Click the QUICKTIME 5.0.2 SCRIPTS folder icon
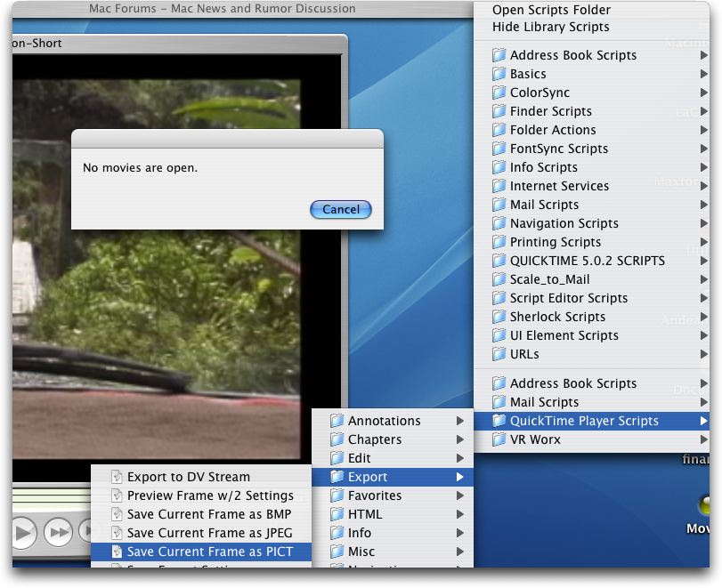The width and height of the screenshot is (722, 588). click(499, 261)
